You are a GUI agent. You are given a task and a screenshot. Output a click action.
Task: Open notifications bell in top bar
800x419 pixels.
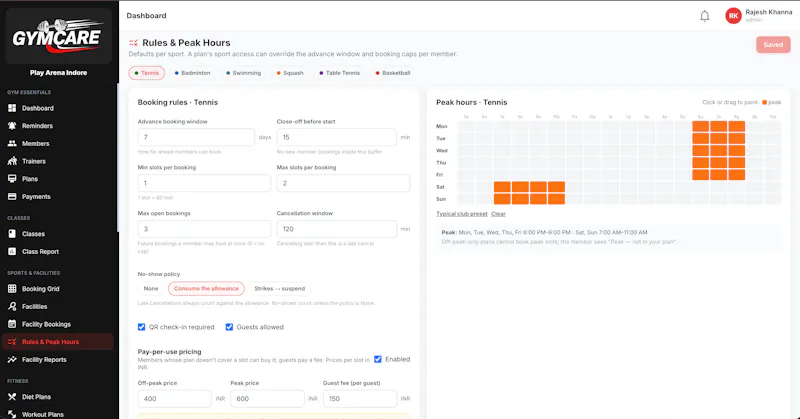[705, 16]
